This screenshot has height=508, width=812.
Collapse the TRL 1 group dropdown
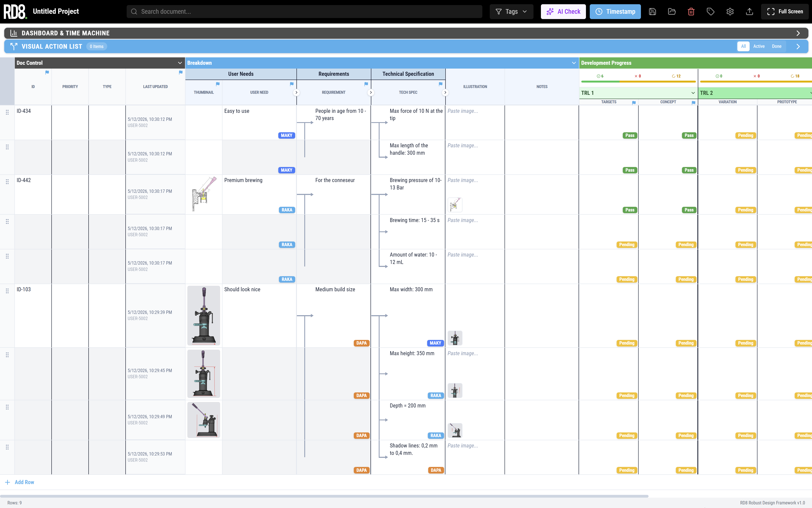(693, 93)
